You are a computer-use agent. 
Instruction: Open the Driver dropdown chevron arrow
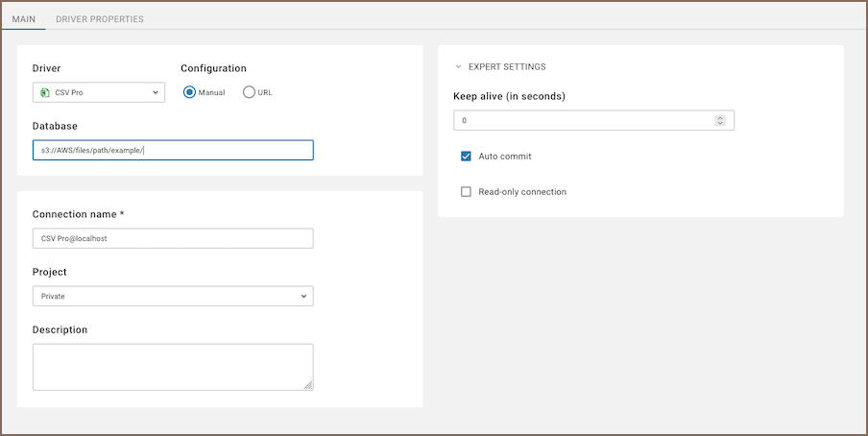tap(156, 93)
